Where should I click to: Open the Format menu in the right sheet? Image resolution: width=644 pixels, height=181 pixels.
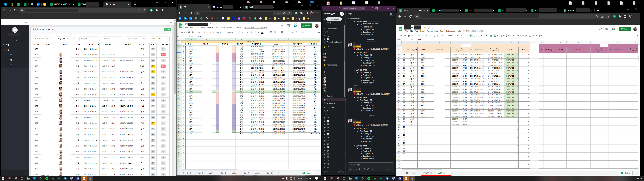tap(430, 31)
